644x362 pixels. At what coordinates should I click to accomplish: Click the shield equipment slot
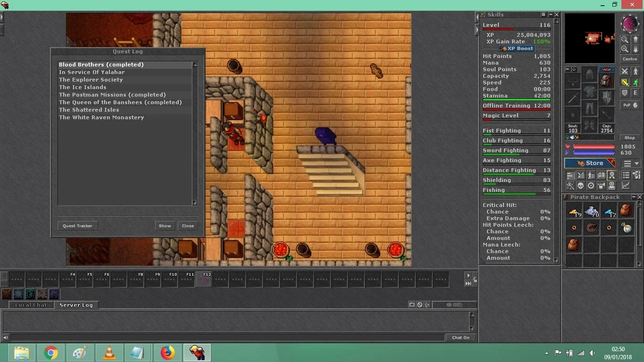(606, 97)
